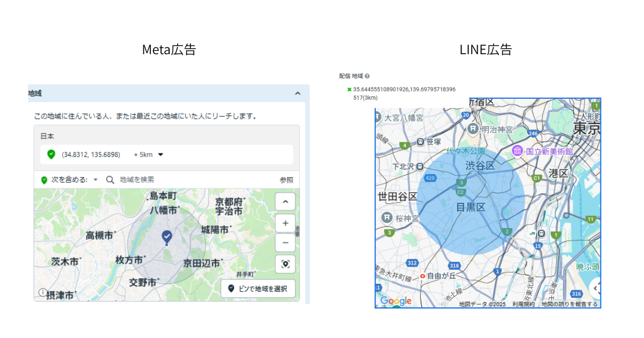Open 利用規約 terms link on map
The width and height of the screenshot is (644, 338).
pyautogui.click(x=523, y=304)
